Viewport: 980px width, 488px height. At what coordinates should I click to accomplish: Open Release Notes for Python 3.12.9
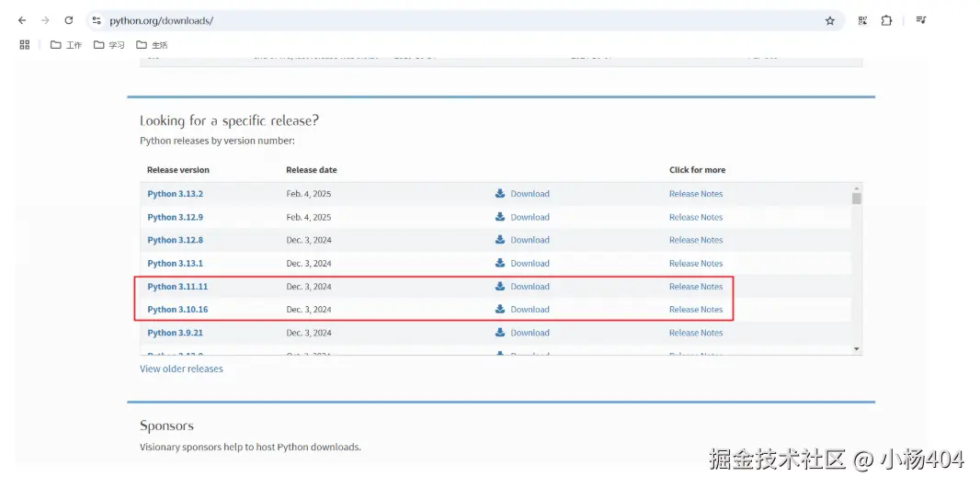[696, 217]
